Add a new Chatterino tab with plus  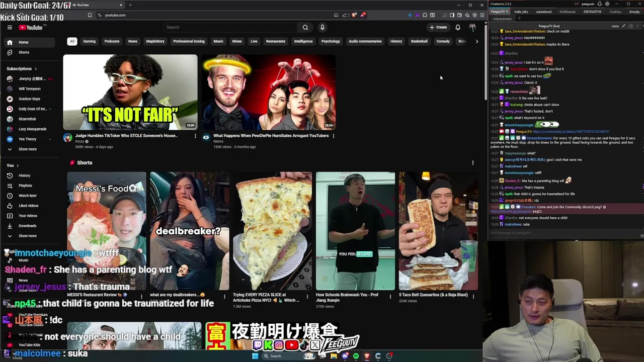click(519, 19)
